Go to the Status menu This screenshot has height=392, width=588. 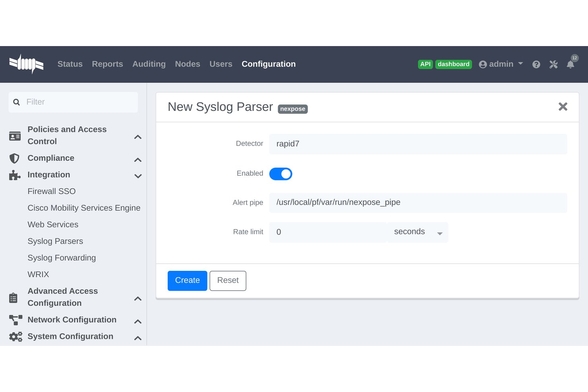tap(70, 64)
